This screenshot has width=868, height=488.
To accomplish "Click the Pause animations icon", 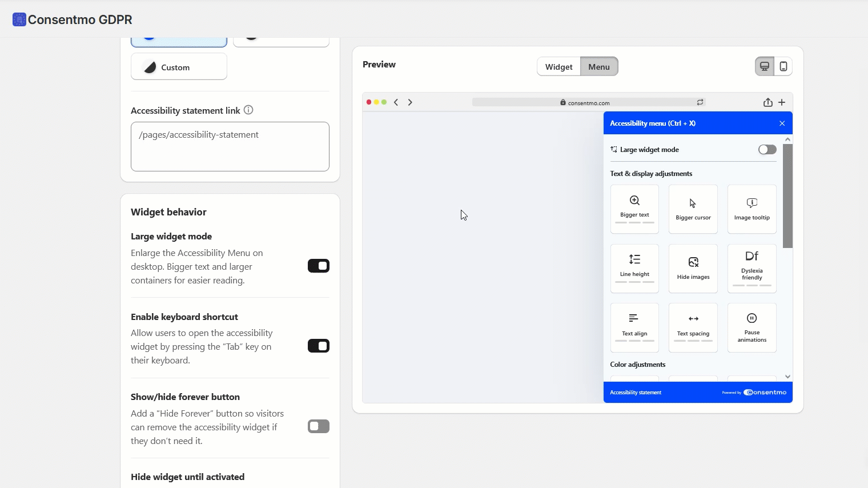I will (752, 318).
